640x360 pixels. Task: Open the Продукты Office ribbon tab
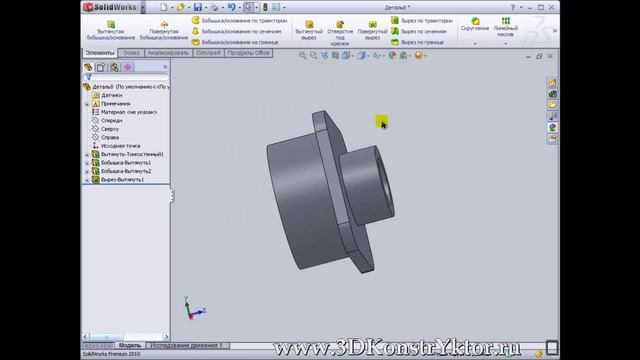click(248, 53)
